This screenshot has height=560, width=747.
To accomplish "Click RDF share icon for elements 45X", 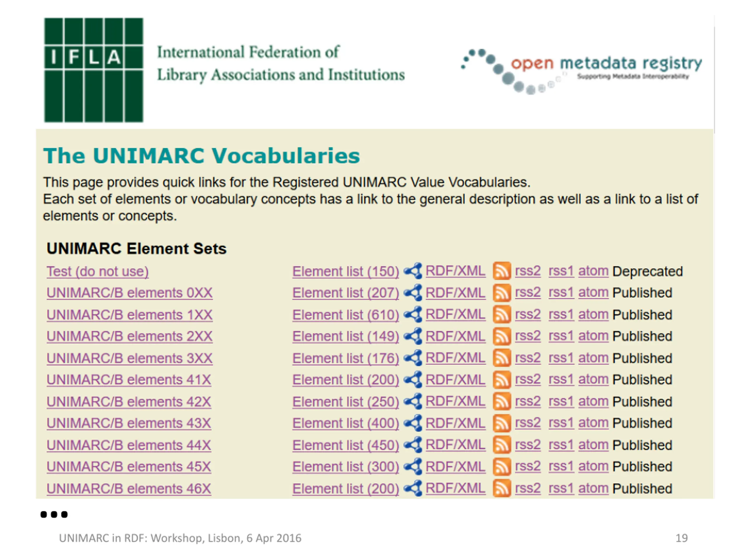I will click(413, 466).
